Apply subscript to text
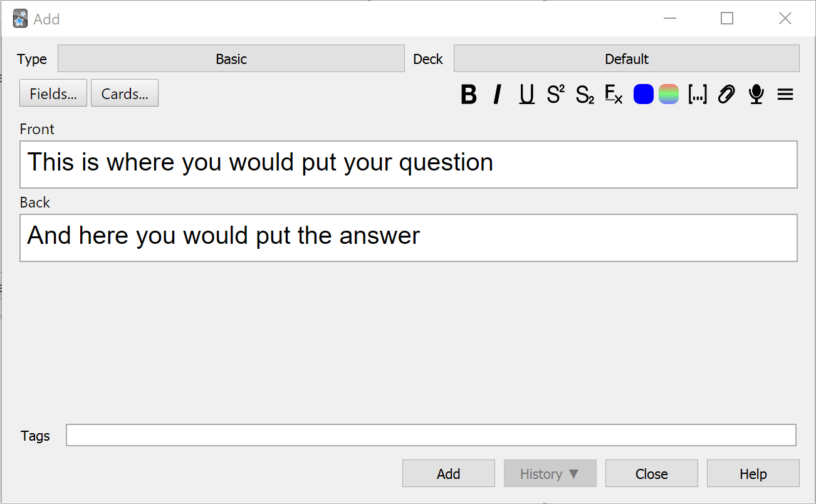The height and width of the screenshot is (504, 816). pos(585,95)
